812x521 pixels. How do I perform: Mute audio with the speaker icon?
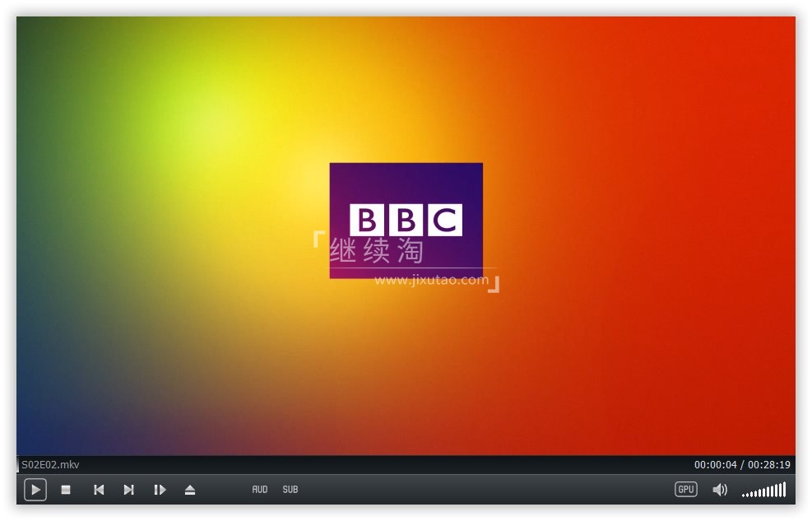click(720, 490)
